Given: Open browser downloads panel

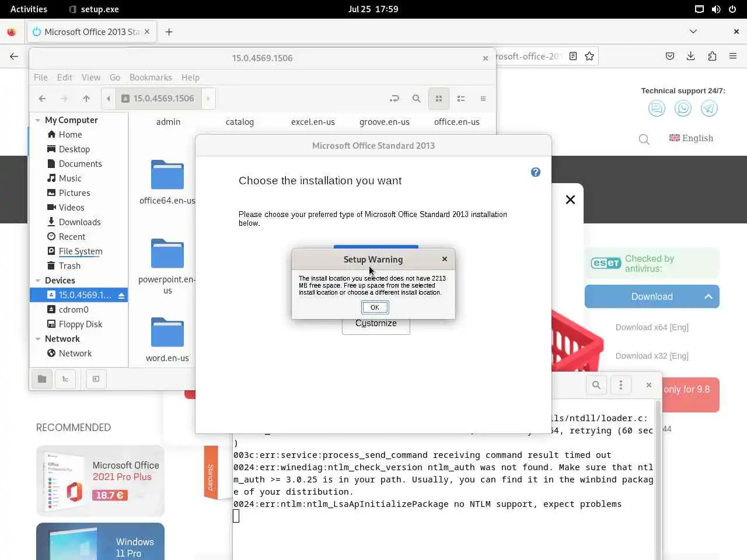Looking at the screenshot, I should point(690,56).
